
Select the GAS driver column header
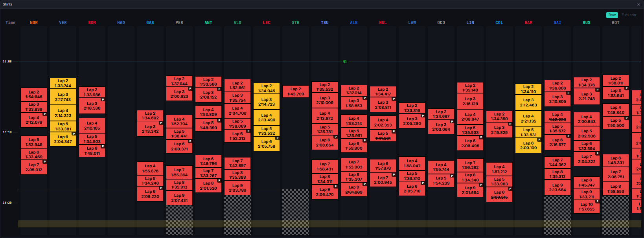coord(150,23)
